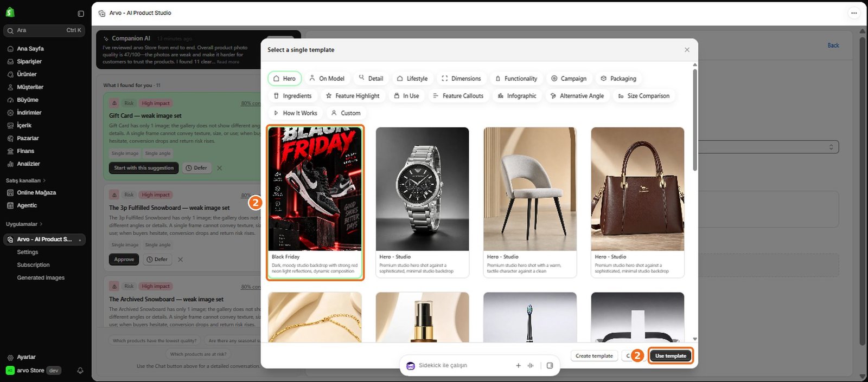Select the gold necklace template thumbnail
The height and width of the screenshot is (382, 868).
(315, 318)
